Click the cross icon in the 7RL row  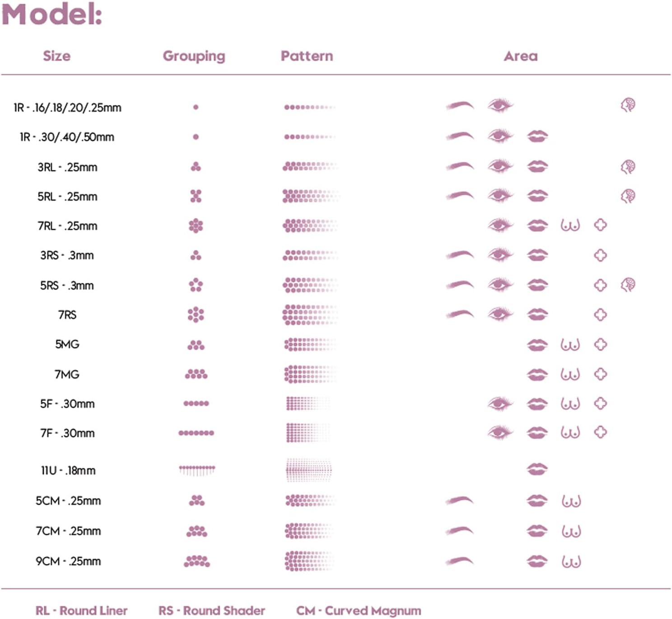(600, 225)
